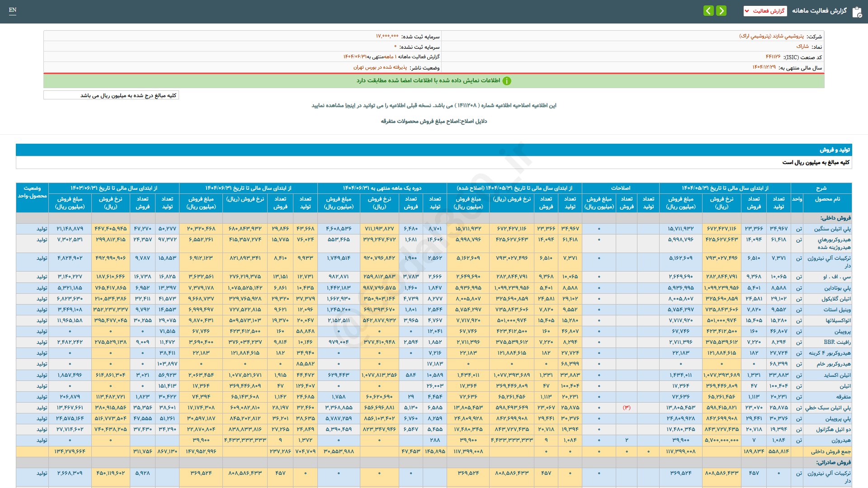868x488 pixels.
Task: Click the تولید و فروش section header
Action: [x=835, y=150]
